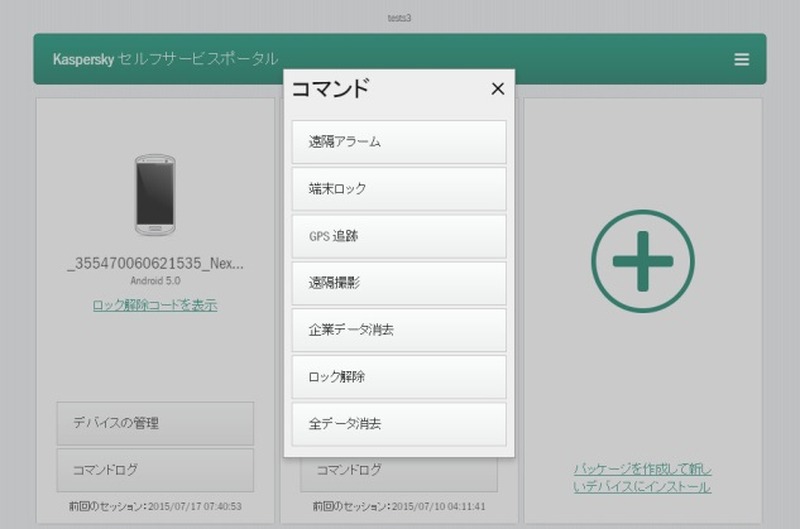Close the コマンド dialog
This screenshot has width=800, height=529.
pos(497,89)
